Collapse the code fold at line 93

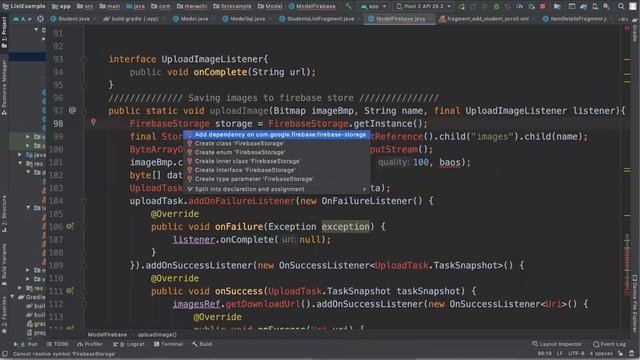pyautogui.click(x=84, y=59)
